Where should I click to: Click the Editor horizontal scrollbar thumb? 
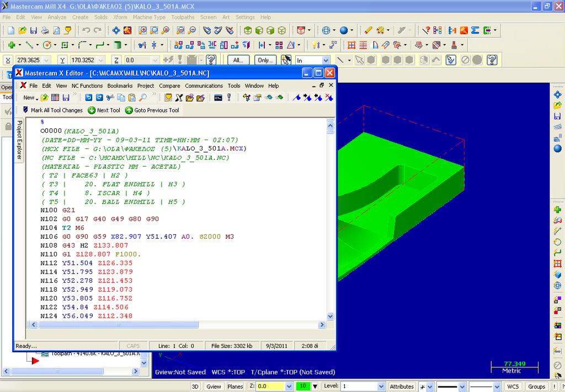click(x=118, y=325)
